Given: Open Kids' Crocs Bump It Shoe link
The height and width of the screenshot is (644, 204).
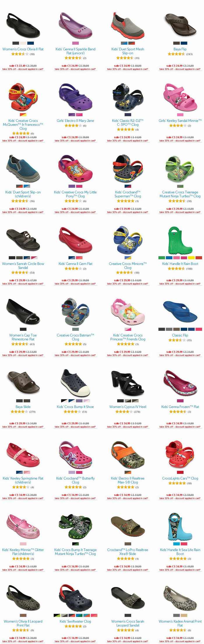Looking at the screenshot, I should click(75, 407).
